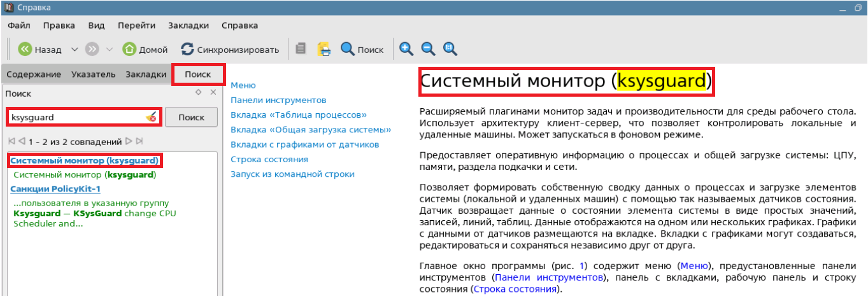868x299 pixels.
Task: Jump to last search results page
Action: click(x=139, y=141)
